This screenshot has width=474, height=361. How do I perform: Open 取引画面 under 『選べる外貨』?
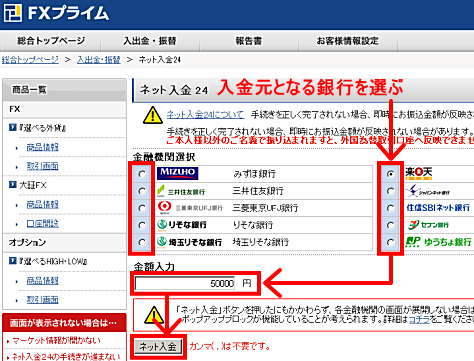coord(43,166)
